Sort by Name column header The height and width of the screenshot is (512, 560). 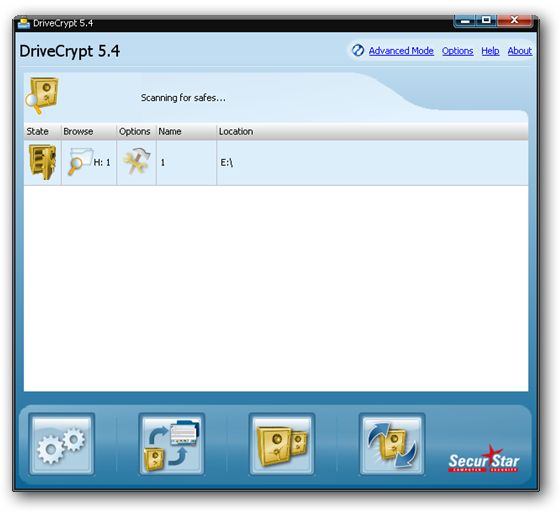pyautogui.click(x=186, y=131)
